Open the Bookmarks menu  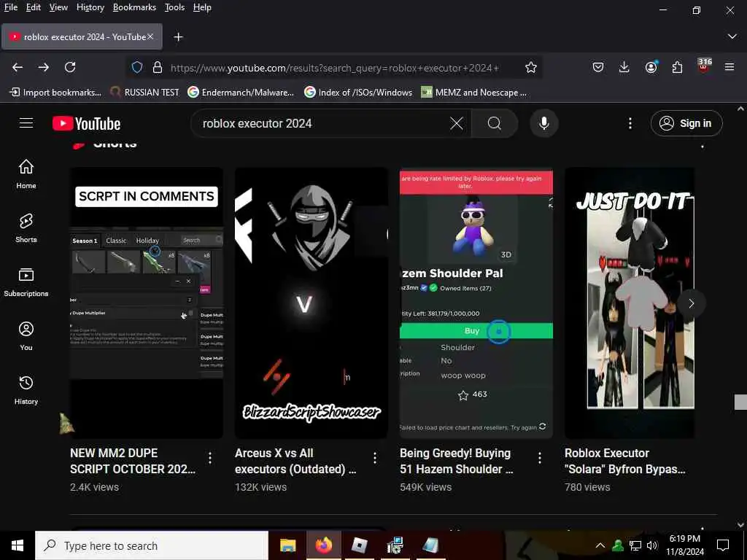[134, 7]
